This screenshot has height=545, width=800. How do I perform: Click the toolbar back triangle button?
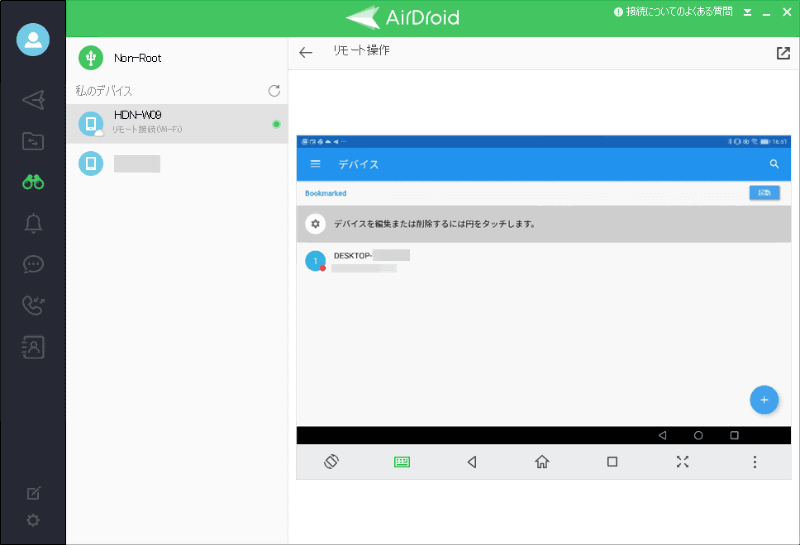[x=472, y=462]
